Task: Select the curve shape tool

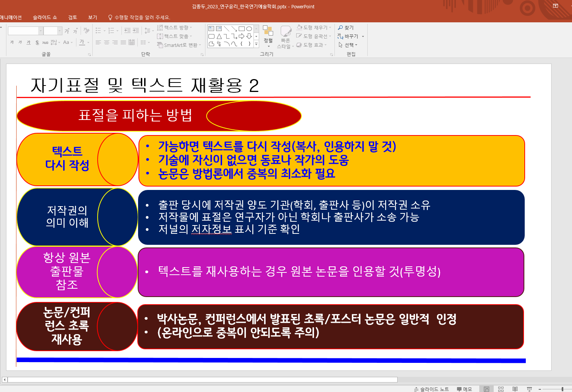Action: point(234,44)
